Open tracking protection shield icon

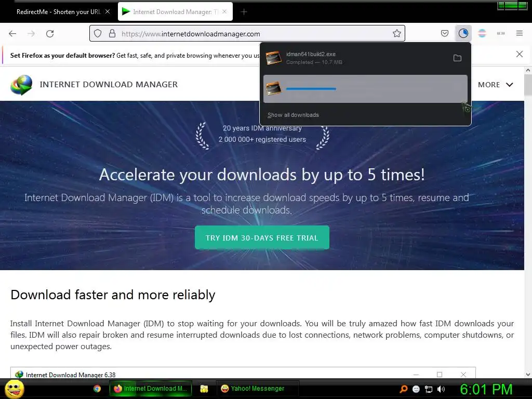(x=98, y=34)
